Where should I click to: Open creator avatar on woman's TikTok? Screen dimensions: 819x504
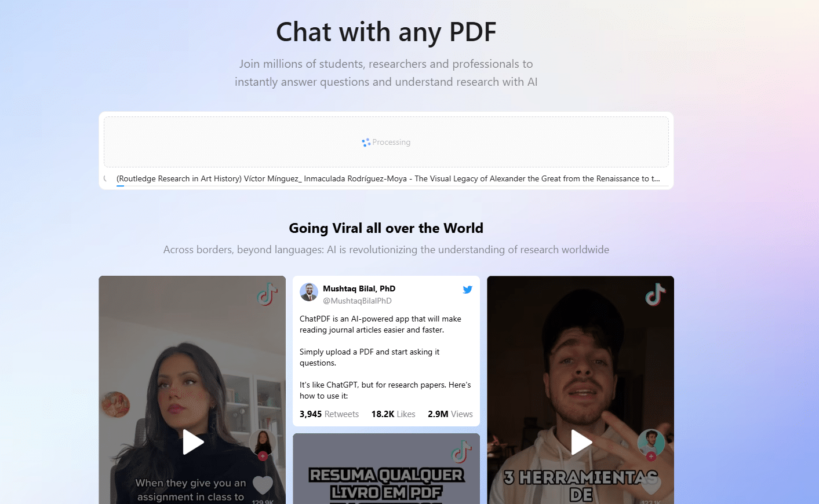coord(263,443)
